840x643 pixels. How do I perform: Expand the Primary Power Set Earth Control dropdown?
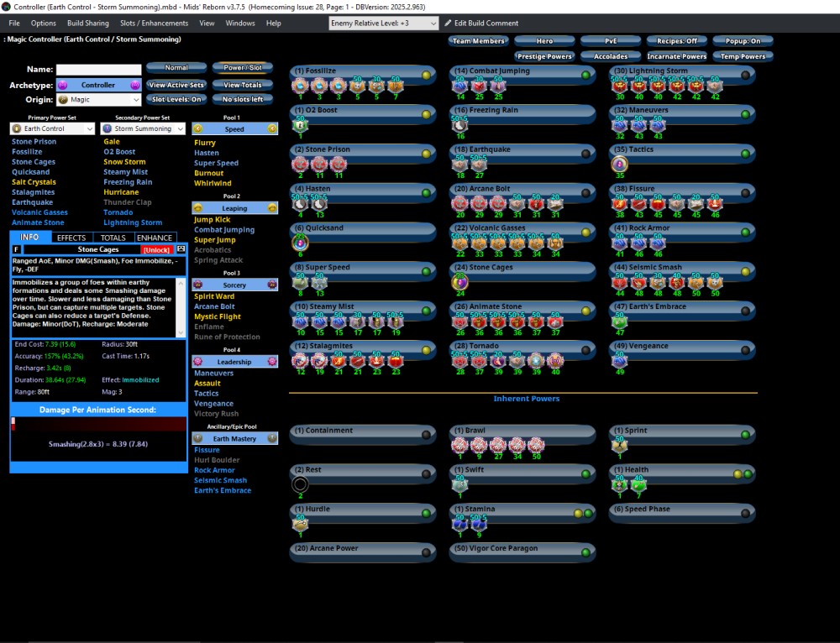coord(53,129)
